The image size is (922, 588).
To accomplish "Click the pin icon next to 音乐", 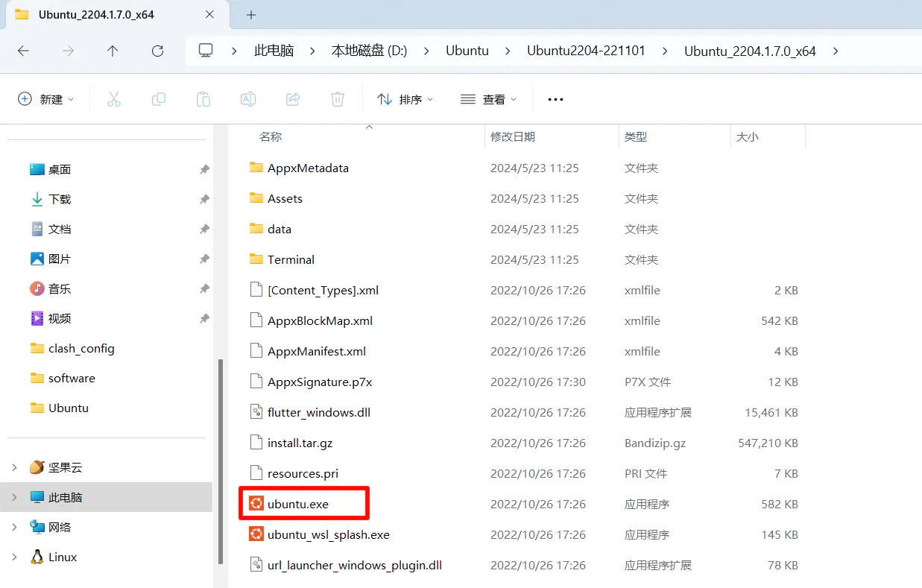I will point(204,289).
